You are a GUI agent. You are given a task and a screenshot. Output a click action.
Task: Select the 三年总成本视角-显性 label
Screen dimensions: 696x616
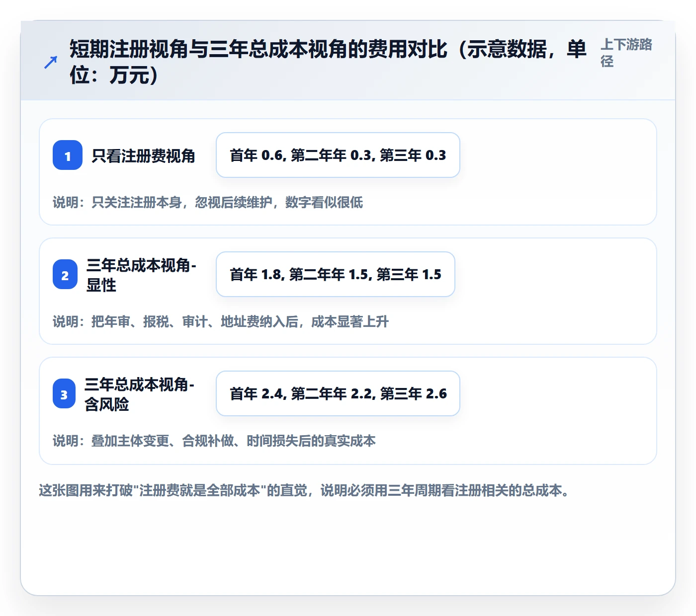(142, 275)
